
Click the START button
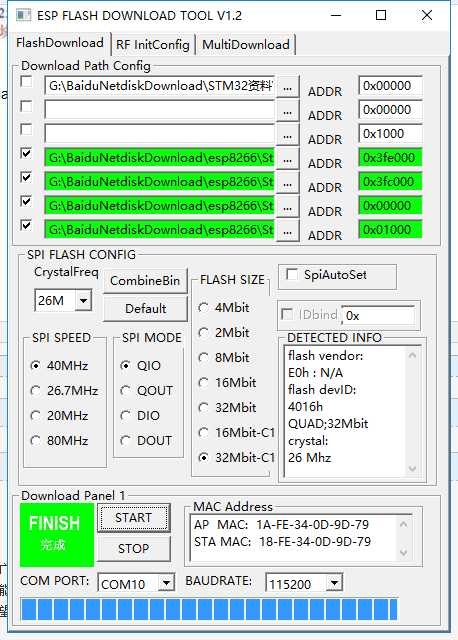pyautogui.click(x=133, y=518)
